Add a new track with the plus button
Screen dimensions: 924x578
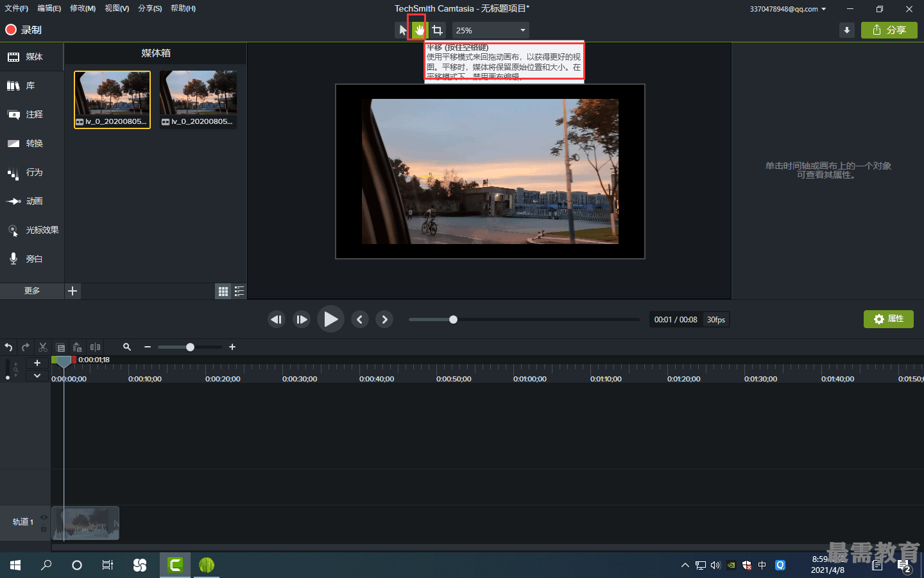coord(37,363)
